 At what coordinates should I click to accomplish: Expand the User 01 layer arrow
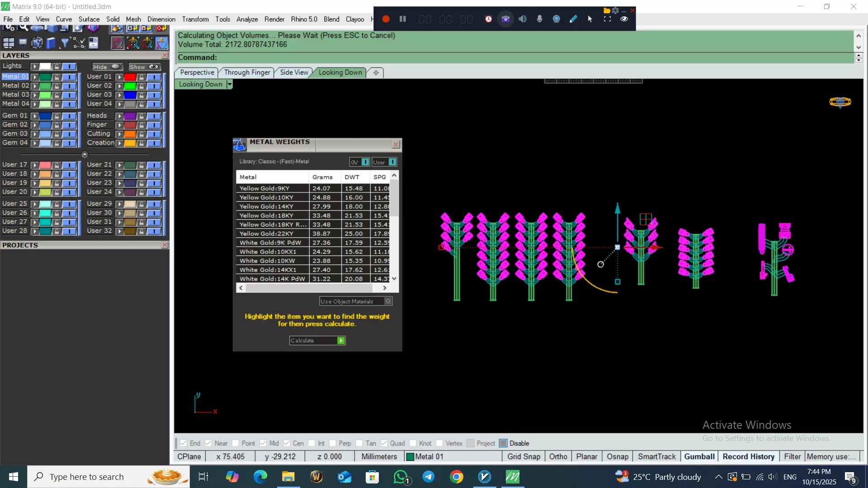(x=119, y=77)
